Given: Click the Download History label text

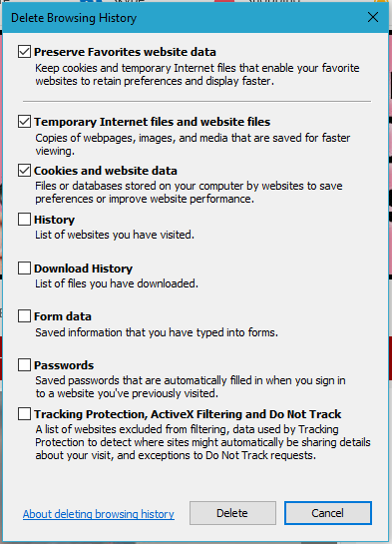Looking at the screenshot, I should pyautogui.click(x=83, y=269).
